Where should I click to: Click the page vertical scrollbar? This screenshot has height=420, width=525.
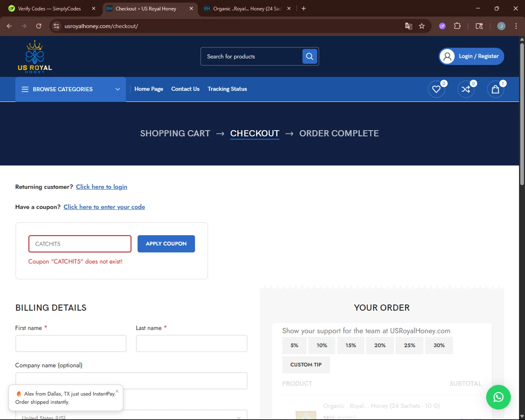point(522,114)
